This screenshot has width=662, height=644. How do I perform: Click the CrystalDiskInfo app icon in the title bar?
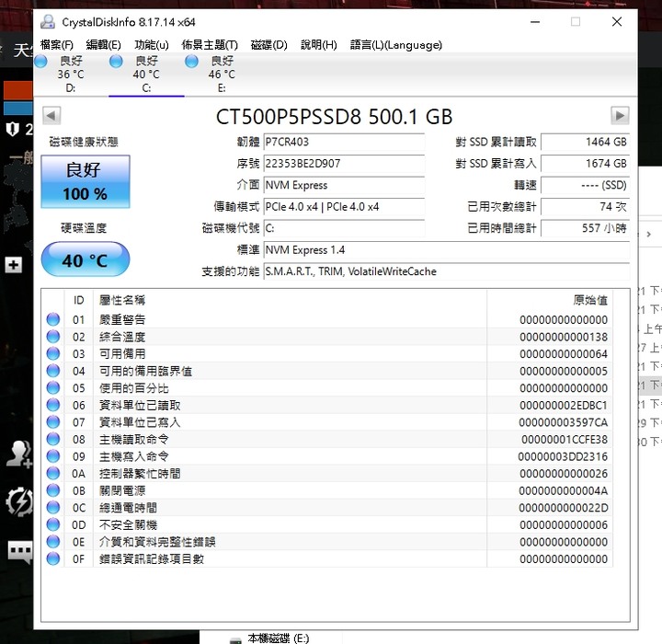coord(48,22)
